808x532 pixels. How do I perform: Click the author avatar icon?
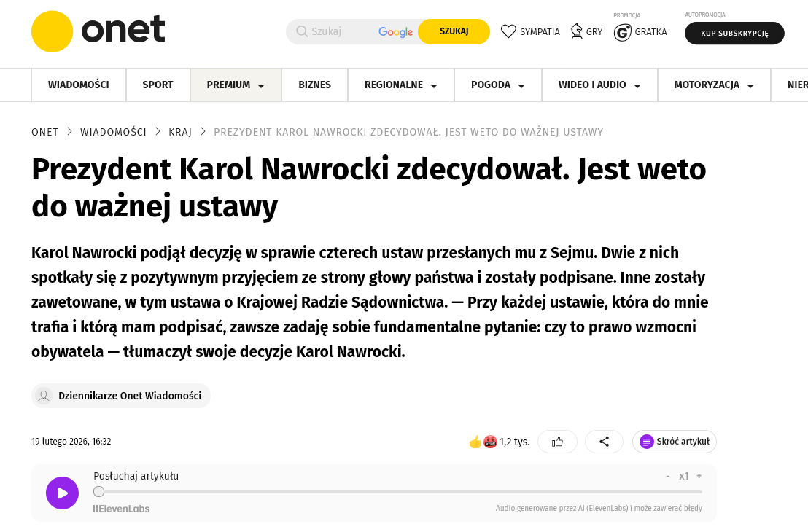[x=44, y=396]
